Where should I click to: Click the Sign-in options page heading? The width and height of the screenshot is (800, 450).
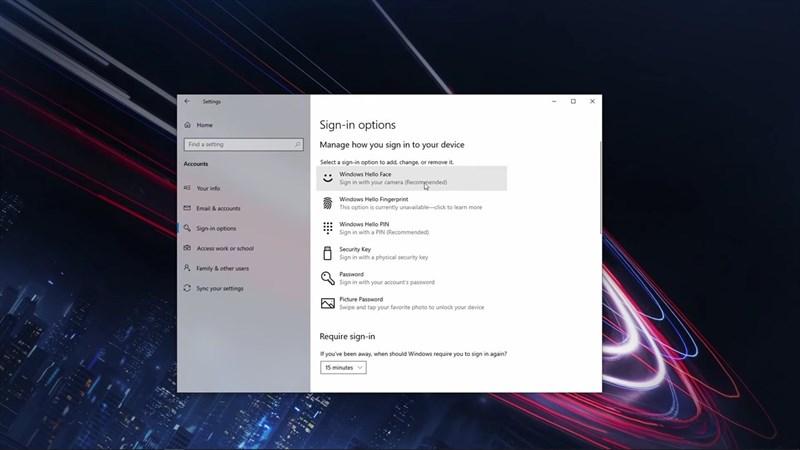pos(358,125)
